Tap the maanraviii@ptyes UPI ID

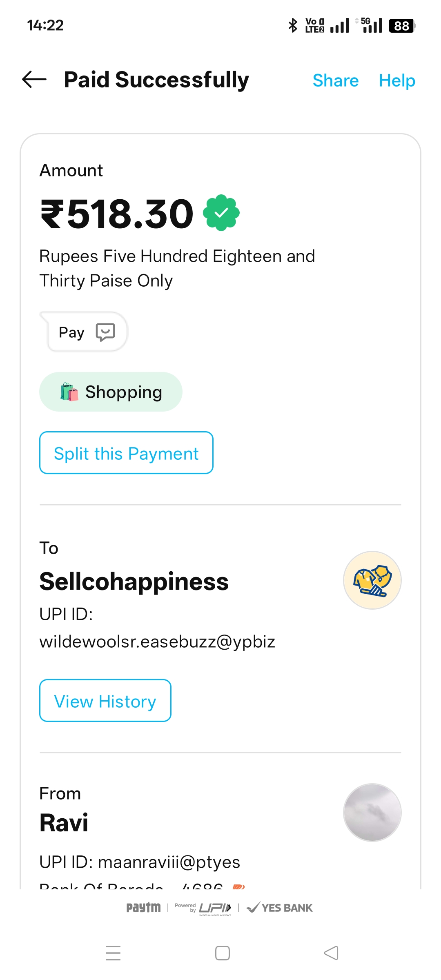169,862
